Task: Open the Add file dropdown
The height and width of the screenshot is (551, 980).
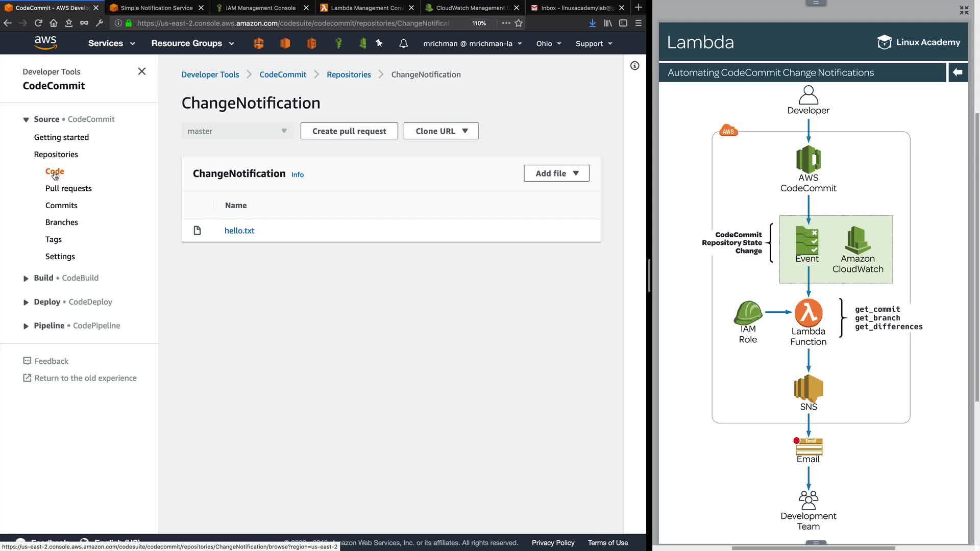Action: pos(556,173)
